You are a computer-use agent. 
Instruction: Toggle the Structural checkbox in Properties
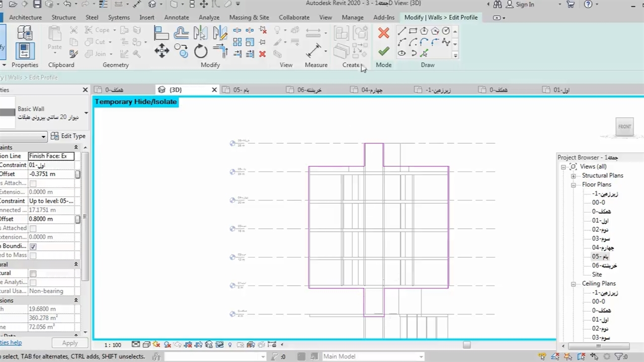point(33,274)
